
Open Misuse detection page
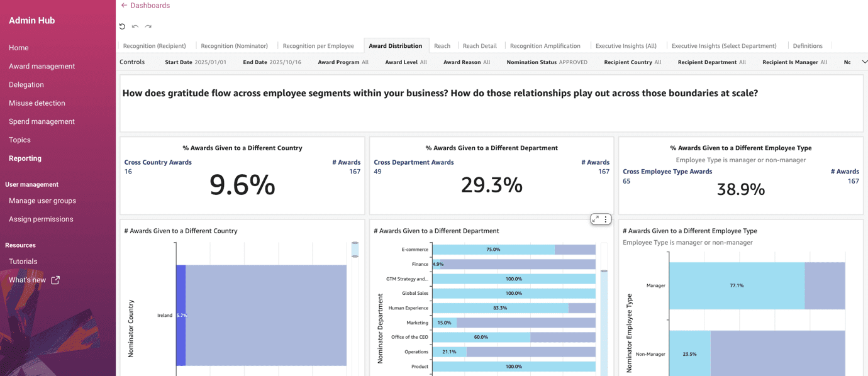coord(37,103)
